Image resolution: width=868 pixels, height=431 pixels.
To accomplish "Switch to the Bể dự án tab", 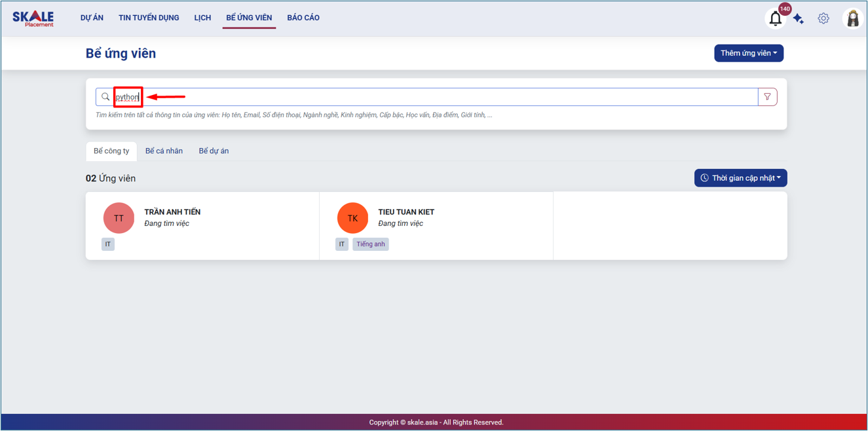I will (x=214, y=151).
